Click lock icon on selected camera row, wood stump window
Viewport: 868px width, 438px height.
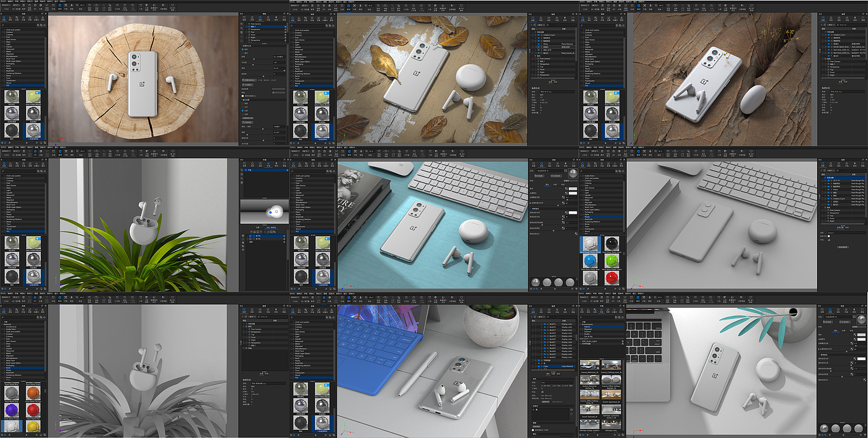285,27
